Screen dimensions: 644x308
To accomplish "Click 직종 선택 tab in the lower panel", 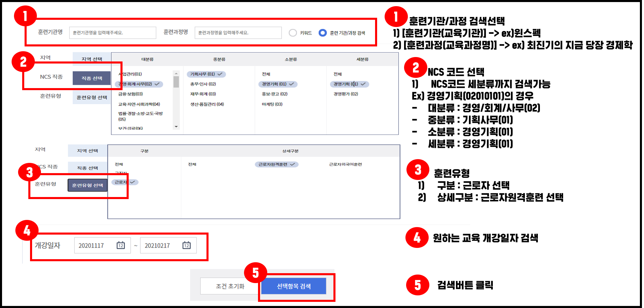I will 88,168.
